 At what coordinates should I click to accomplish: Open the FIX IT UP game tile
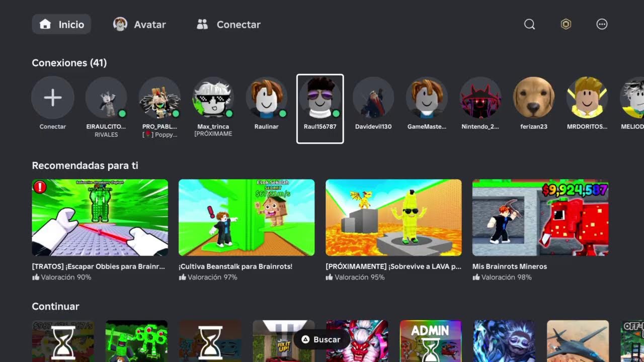point(284,341)
